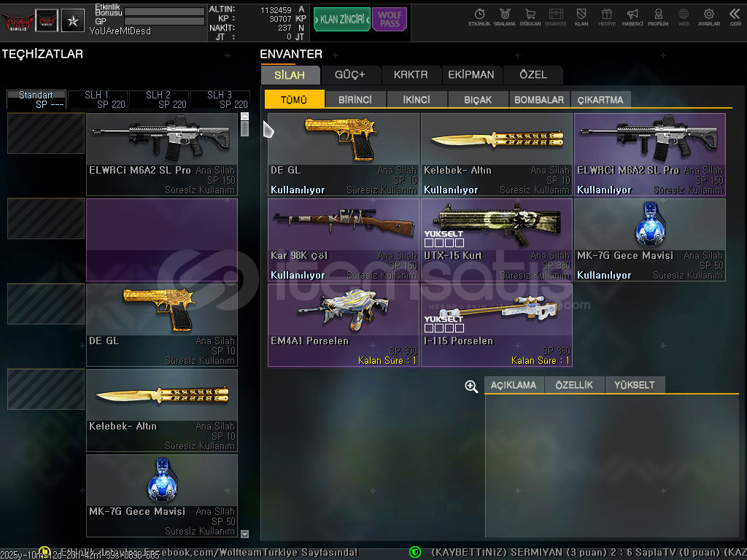The height and width of the screenshot is (560, 747).
Task: Open the KLAN ZİNCİRİ button
Action: 342,19
